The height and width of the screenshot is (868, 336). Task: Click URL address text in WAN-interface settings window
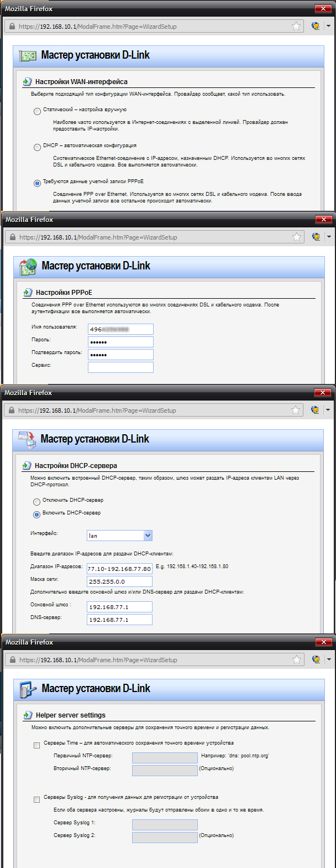(97, 26)
